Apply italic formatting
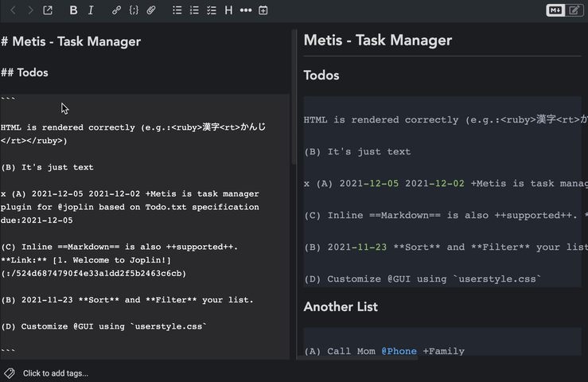 (x=91, y=10)
